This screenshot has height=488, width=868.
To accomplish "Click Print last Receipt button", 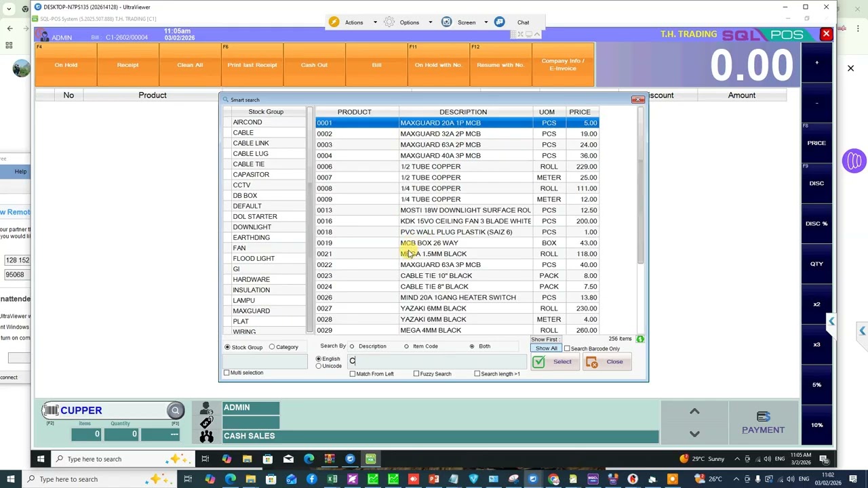I will click(x=252, y=65).
